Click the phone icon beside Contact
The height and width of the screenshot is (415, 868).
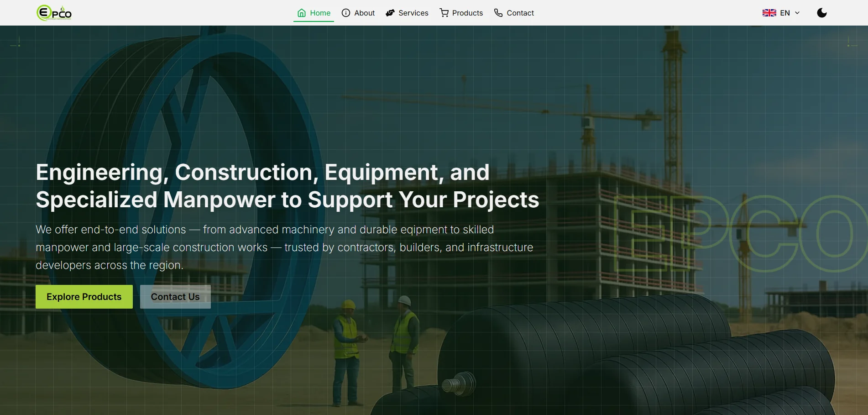tap(498, 13)
